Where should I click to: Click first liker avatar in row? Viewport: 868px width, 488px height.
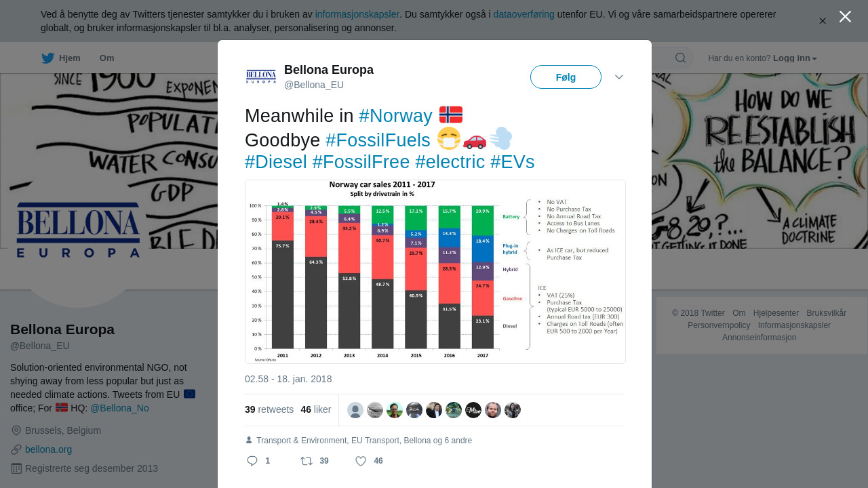coord(355,410)
